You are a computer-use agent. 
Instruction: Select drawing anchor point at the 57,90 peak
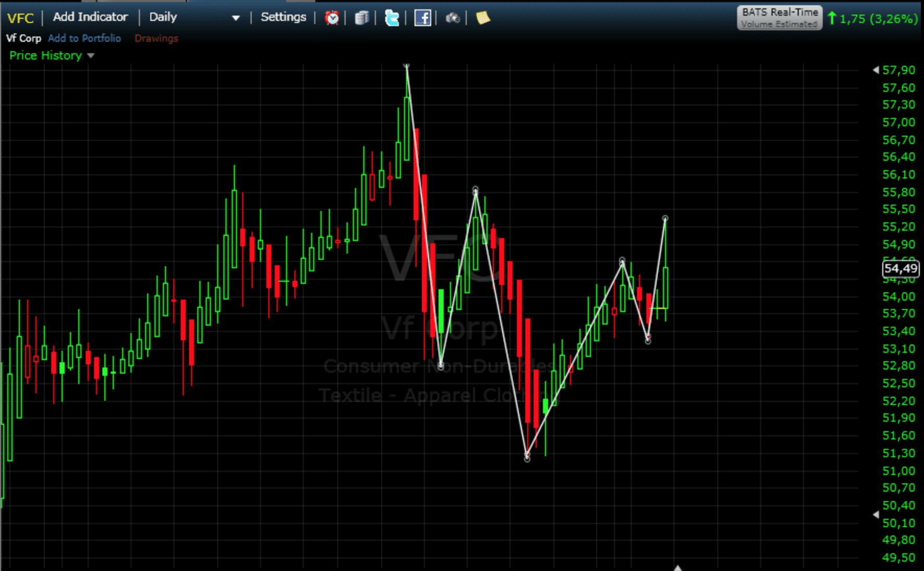point(407,66)
